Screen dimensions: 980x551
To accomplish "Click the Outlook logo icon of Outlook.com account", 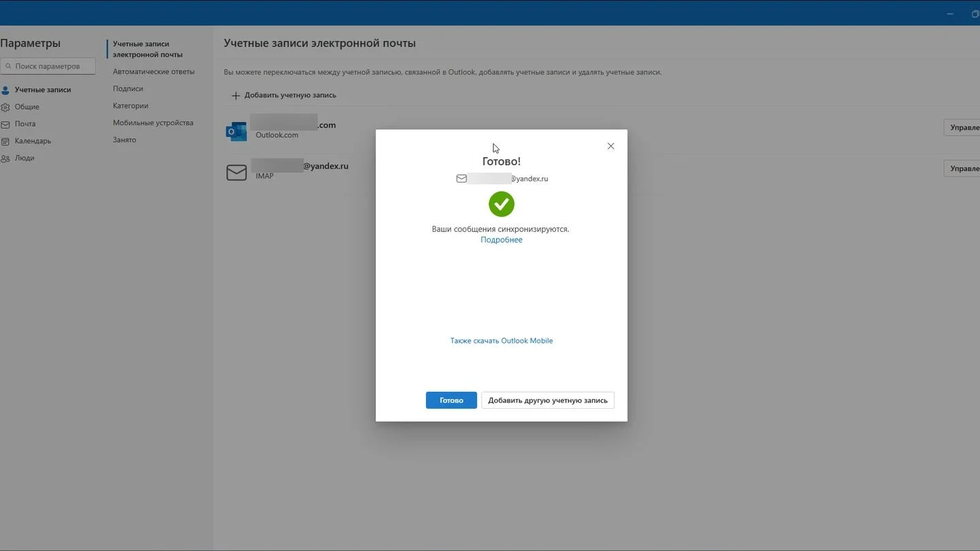I will (236, 131).
